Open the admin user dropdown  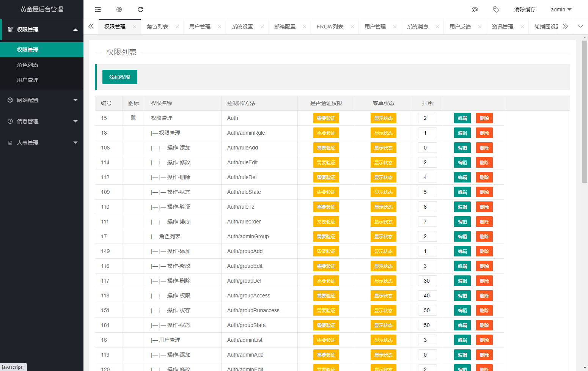561,9
